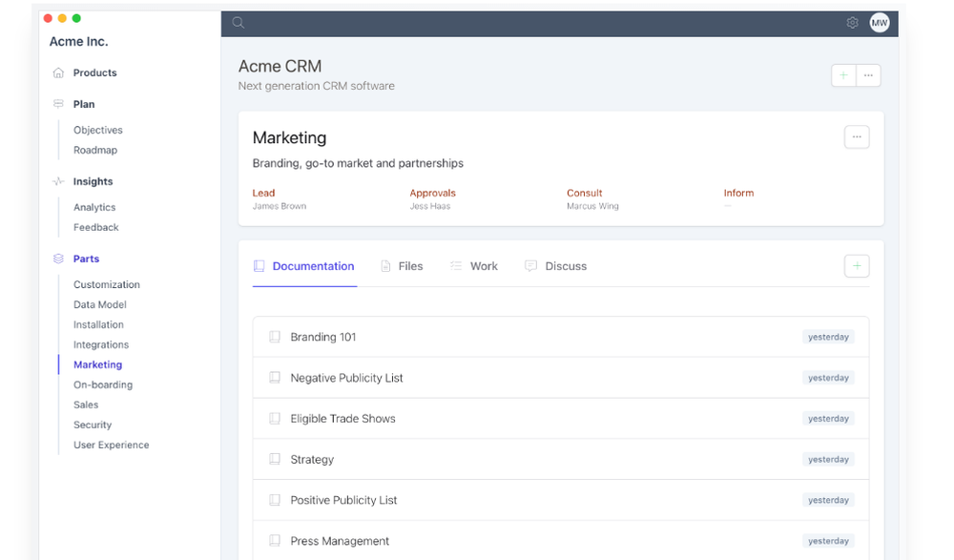Go to Products in the sidebar

click(x=94, y=73)
